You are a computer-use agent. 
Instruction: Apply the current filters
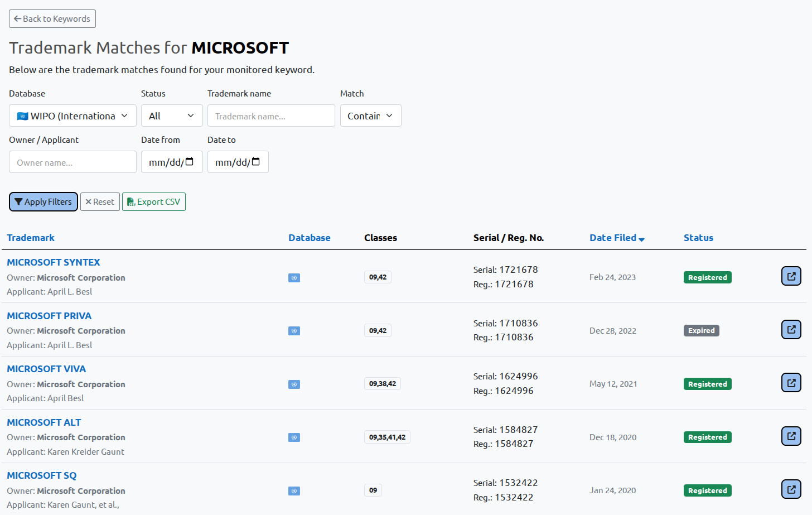coord(43,201)
